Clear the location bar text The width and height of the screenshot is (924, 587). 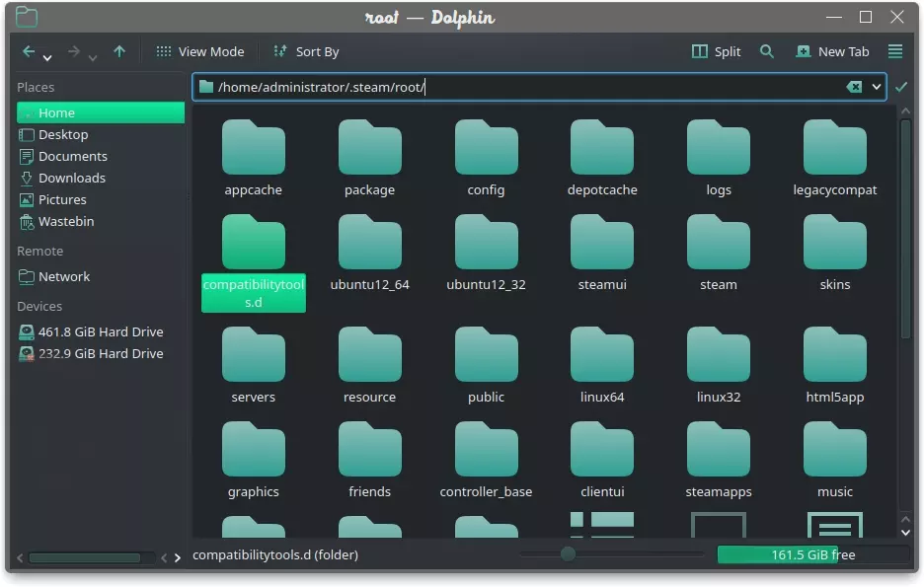854,87
